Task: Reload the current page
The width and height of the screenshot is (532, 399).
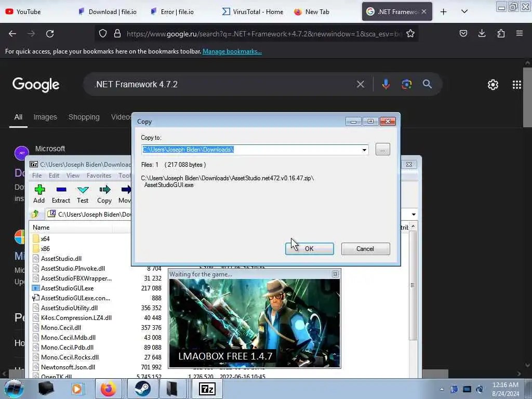Action: coord(50,34)
